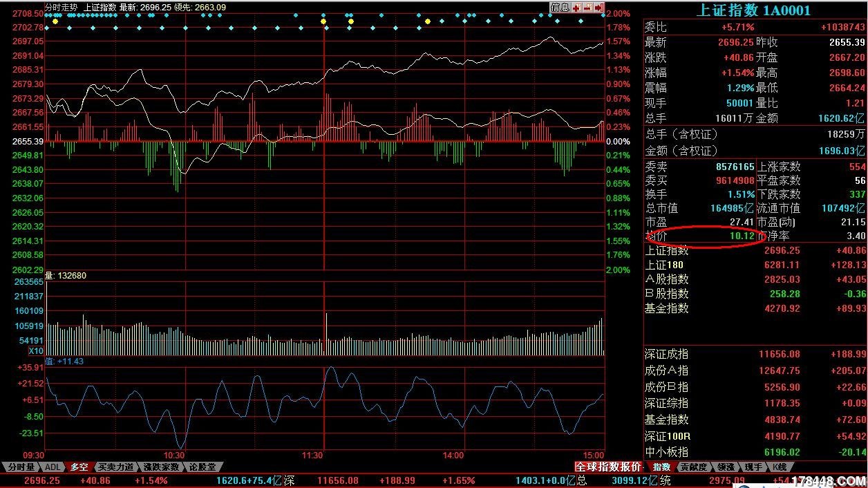
Task: Switch to the 分时量 tab
Action: (x=21, y=467)
